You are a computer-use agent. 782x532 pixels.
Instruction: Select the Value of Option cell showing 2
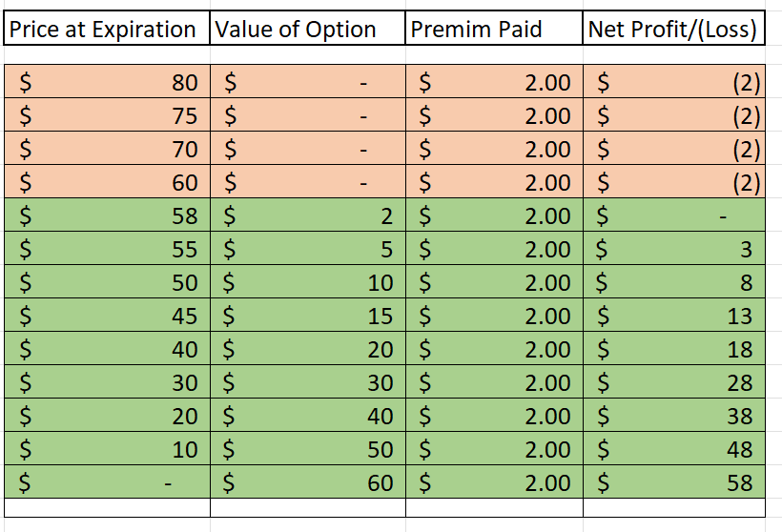[307, 216]
